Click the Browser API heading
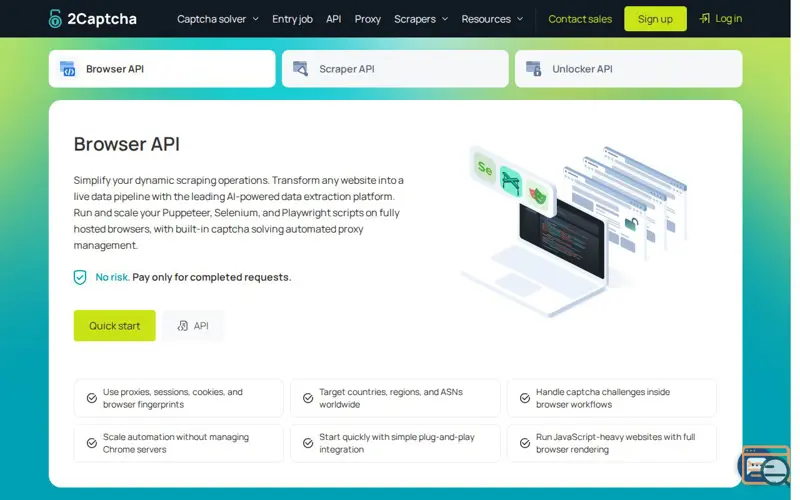Image resolution: width=800 pixels, height=500 pixels. click(127, 144)
